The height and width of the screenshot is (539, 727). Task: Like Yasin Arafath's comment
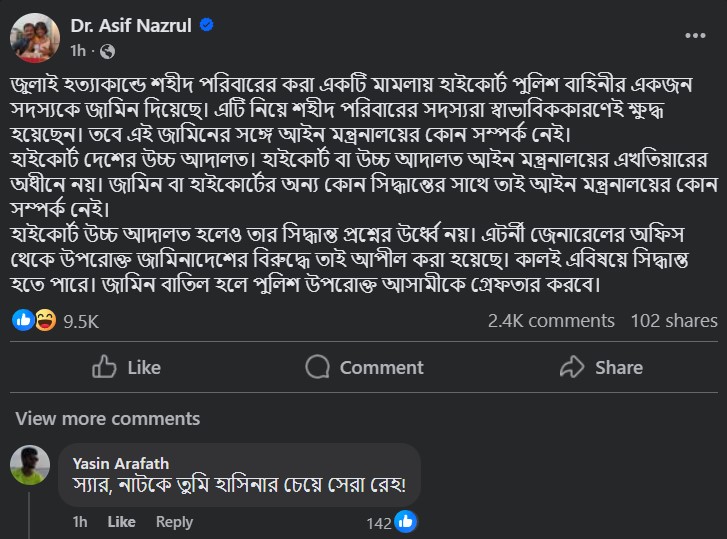pos(121,522)
